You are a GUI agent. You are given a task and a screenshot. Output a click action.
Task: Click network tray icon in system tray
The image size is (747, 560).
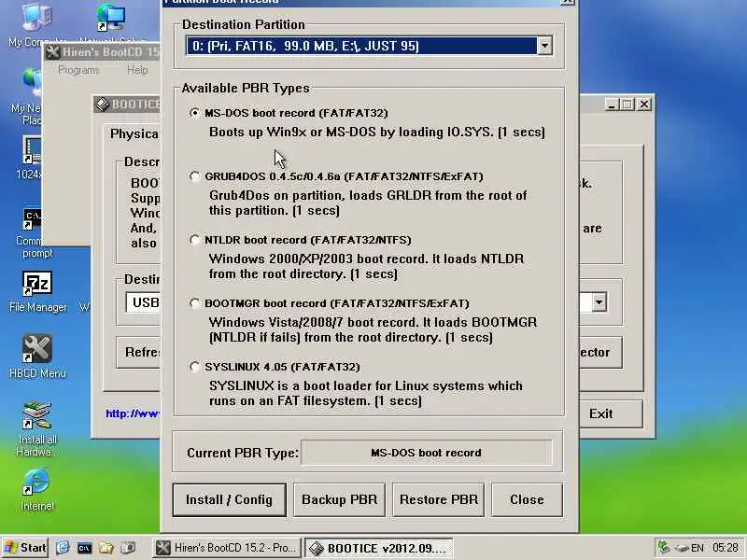(x=664, y=548)
